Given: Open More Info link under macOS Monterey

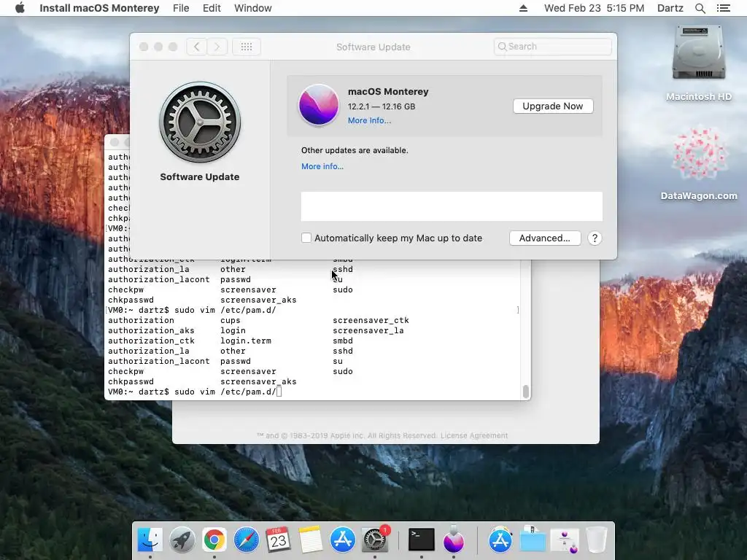Looking at the screenshot, I should click(369, 120).
